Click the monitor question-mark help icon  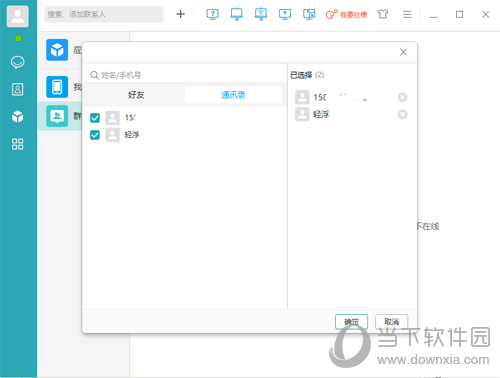[212, 14]
